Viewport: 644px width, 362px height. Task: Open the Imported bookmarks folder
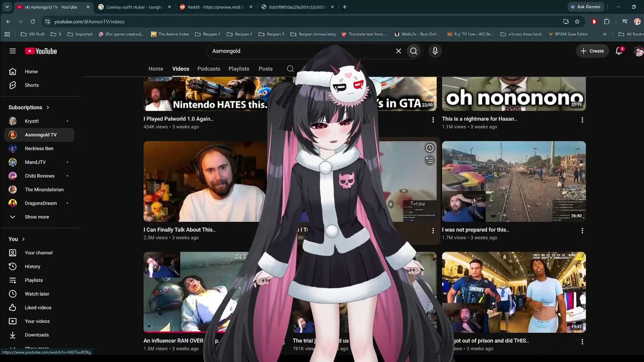[79, 34]
